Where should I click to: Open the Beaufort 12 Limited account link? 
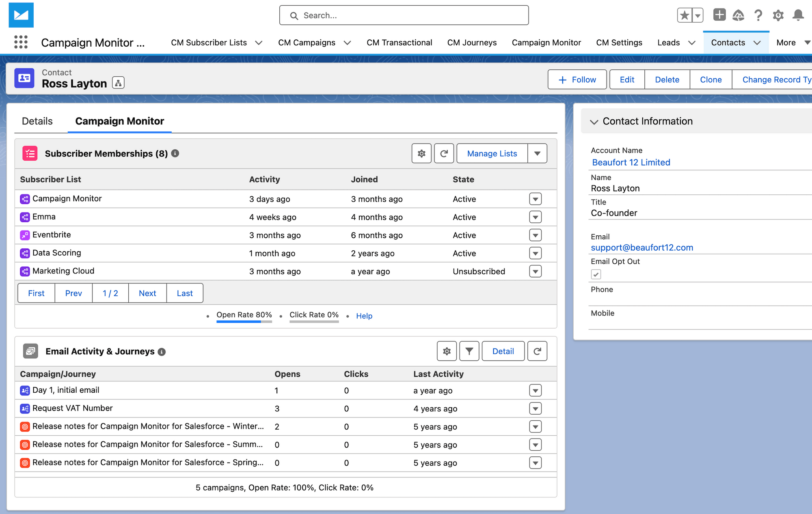point(631,163)
